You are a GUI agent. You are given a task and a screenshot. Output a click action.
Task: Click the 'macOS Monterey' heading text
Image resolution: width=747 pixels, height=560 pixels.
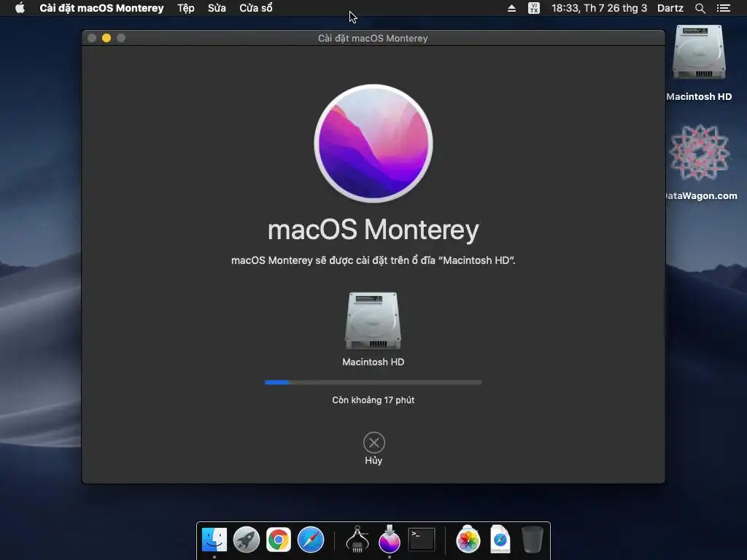tap(373, 230)
